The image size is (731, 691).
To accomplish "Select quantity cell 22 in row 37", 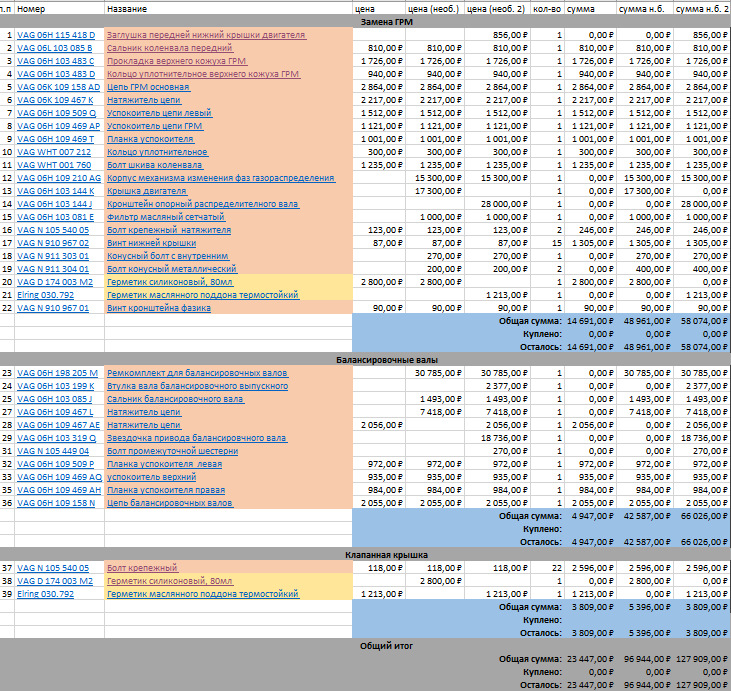I will click(x=547, y=568).
